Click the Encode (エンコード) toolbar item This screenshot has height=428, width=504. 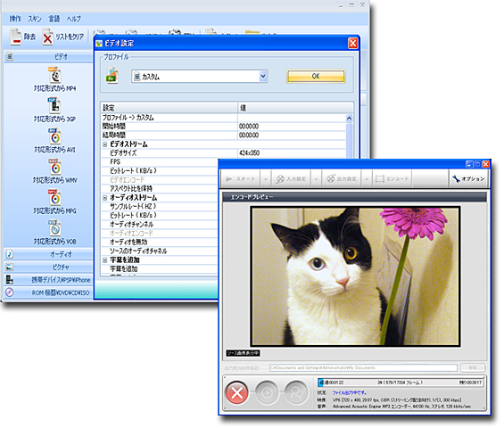pos(392,179)
